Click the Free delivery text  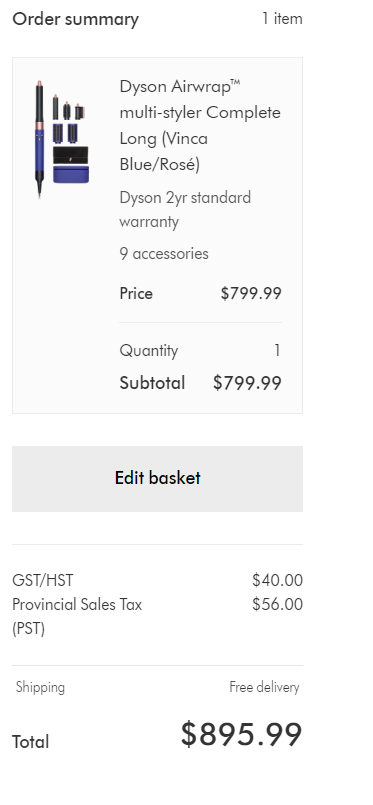264,687
